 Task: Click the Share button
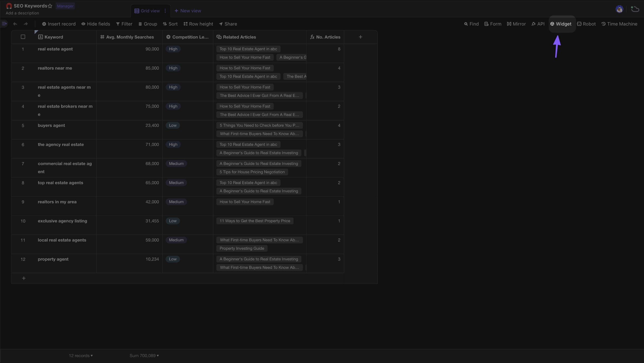pos(228,24)
